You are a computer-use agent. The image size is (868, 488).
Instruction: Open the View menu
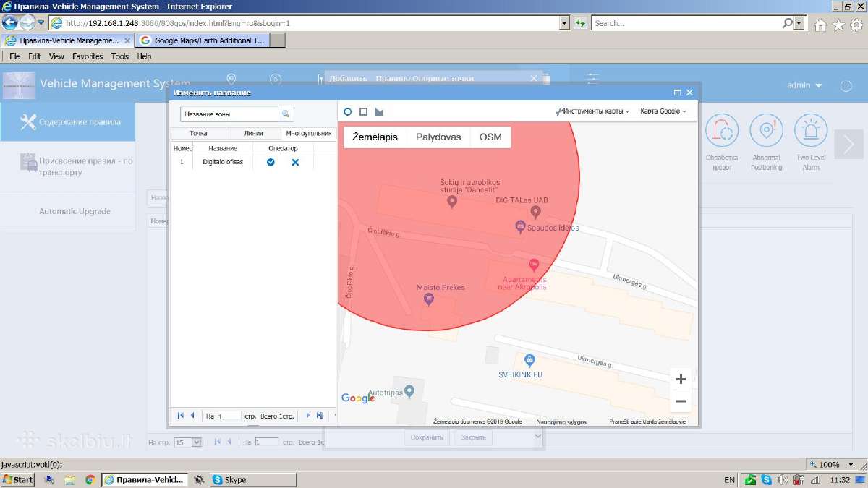56,56
